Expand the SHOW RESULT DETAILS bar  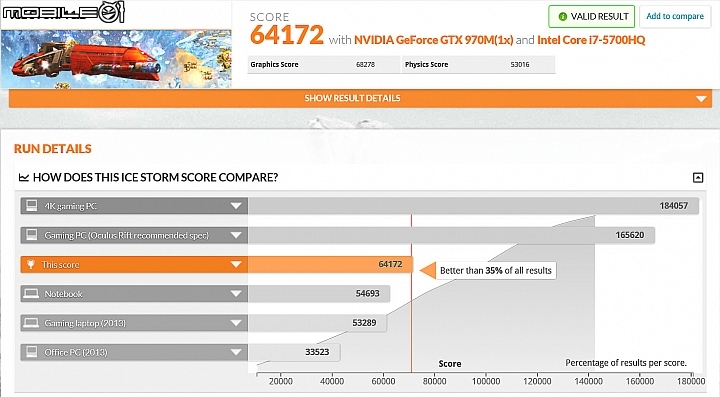(360, 98)
